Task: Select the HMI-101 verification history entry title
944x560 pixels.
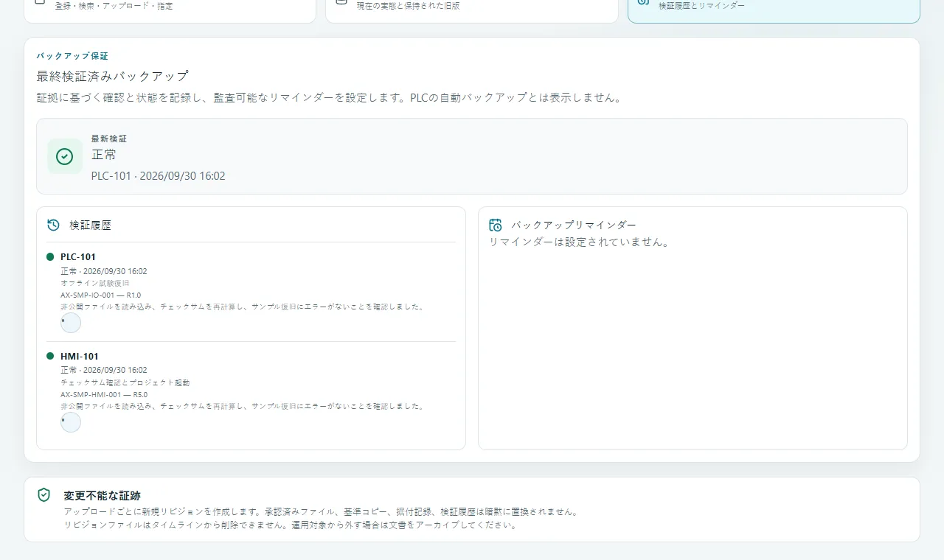Action: 80,357
